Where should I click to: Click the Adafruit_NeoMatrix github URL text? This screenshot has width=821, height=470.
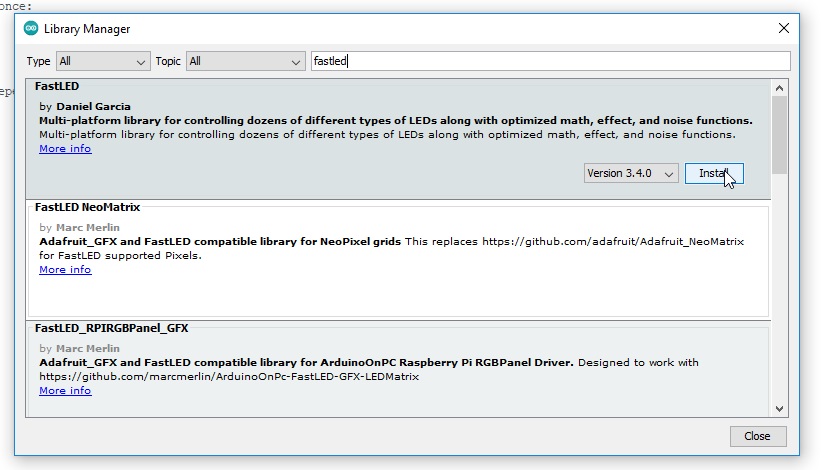coord(613,241)
